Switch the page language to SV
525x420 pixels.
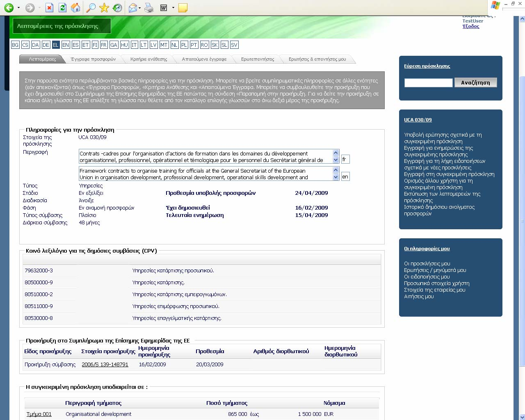(x=234, y=45)
